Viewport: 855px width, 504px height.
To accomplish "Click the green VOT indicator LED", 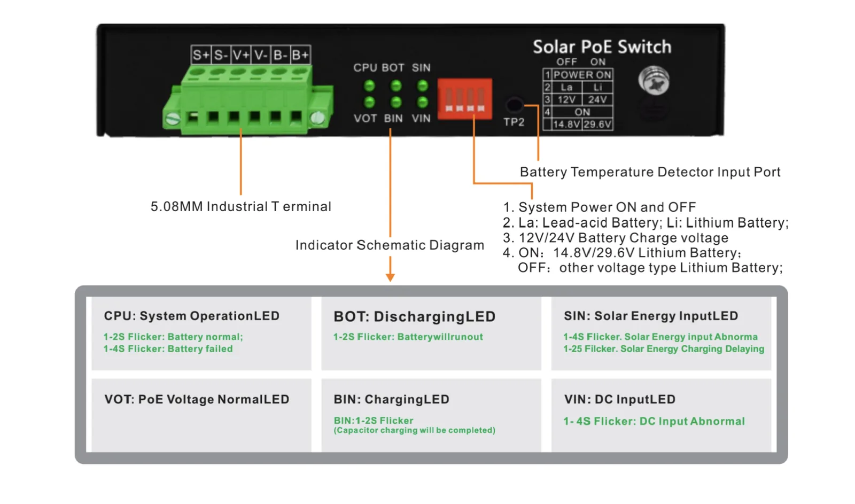I will click(369, 102).
